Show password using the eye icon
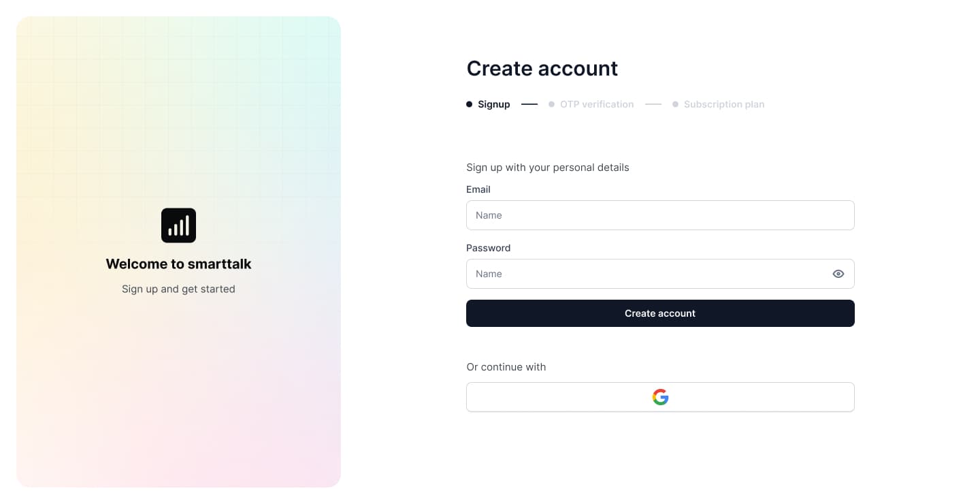Image resolution: width=980 pixels, height=504 pixels. pyautogui.click(x=838, y=274)
